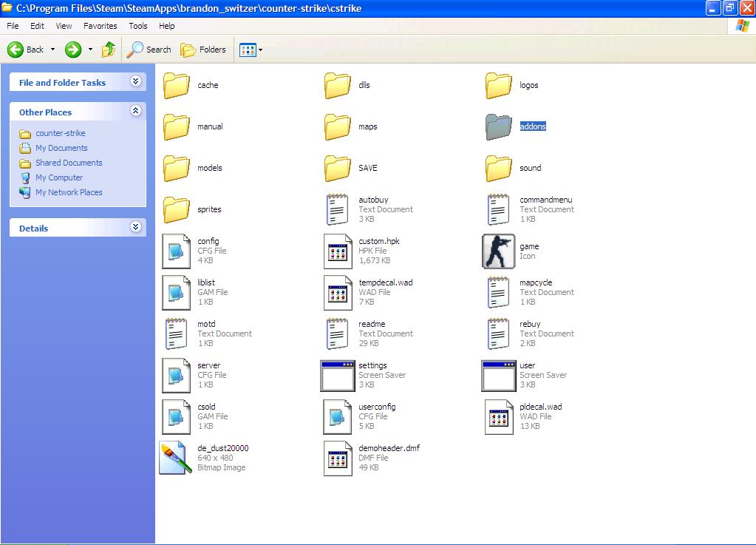Collapse the Other Places panel
Screen dimensions: 756x545
pos(135,111)
